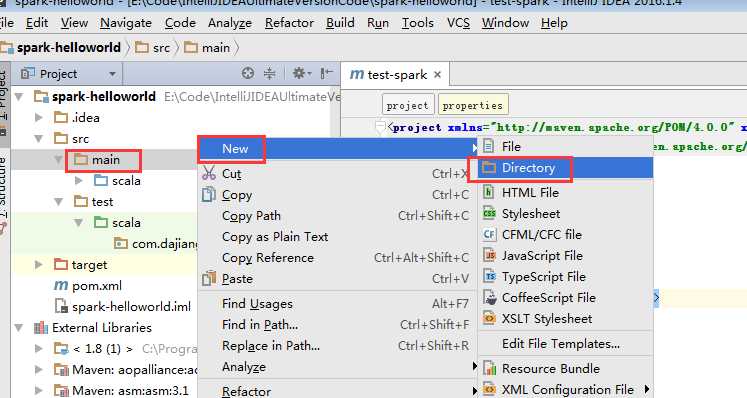The width and height of the screenshot is (747, 398).
Task: Expand the .idea folder node
Action: point(39,117)
